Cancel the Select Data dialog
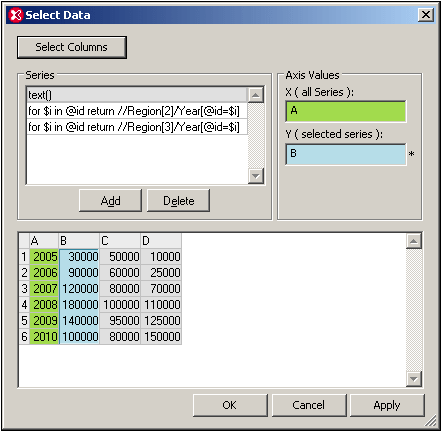442x432 pixels. tap(309, 405)
